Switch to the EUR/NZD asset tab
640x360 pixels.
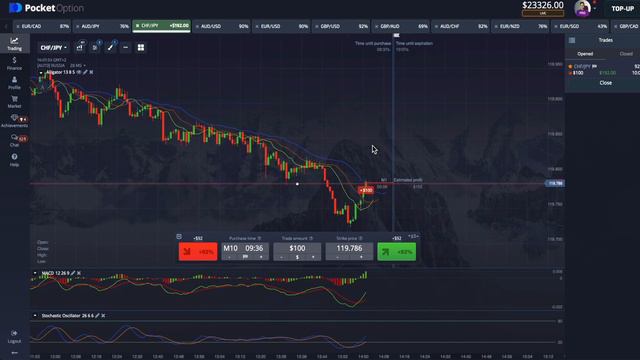pos(521,26)
